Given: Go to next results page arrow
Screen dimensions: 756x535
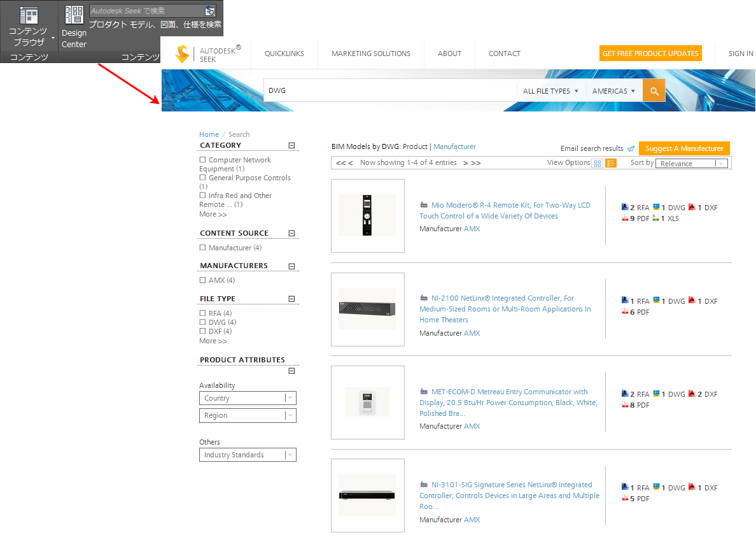Looking at the screenshot, I should [466, 163].
